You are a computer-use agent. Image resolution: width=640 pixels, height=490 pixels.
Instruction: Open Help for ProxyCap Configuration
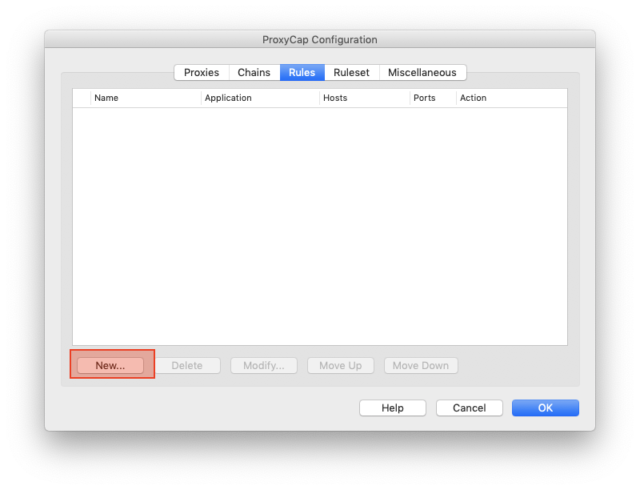tap(393, 408)
